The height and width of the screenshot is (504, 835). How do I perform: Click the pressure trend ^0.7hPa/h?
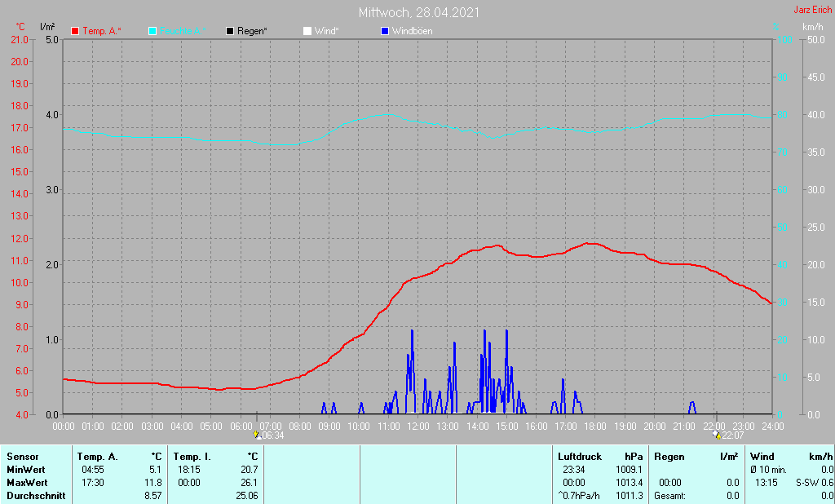(579, 496)
